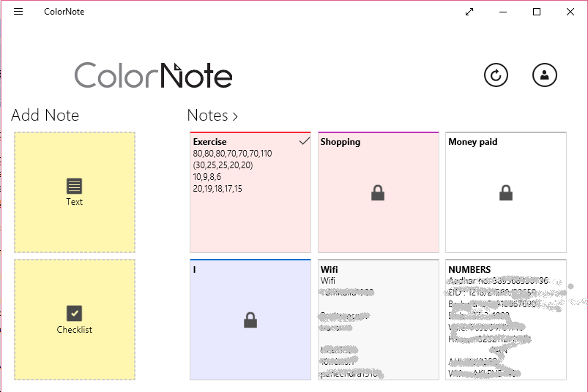Image resolution: width=588 pixels, height=392 pixels.
Task: Open the Money paid note title
Action: [x=473, y=142]
